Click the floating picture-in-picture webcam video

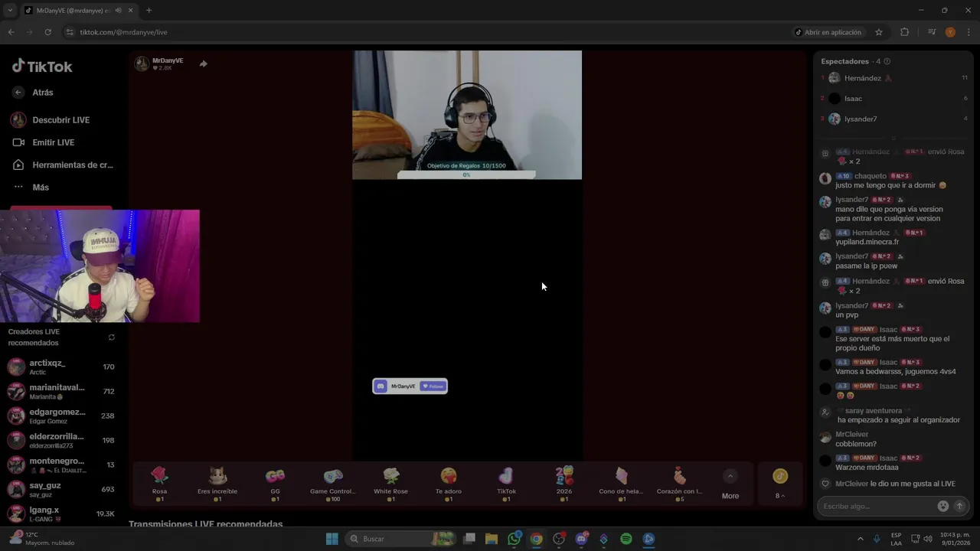click(100, 266)
